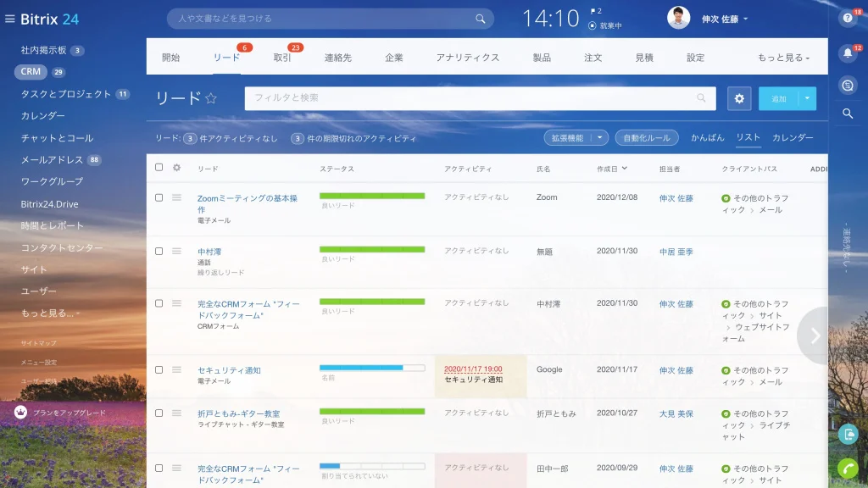The height and width of the screenshot is (488, 868).
Task: Click the gear settings button beside the filter
Action: 739,98
